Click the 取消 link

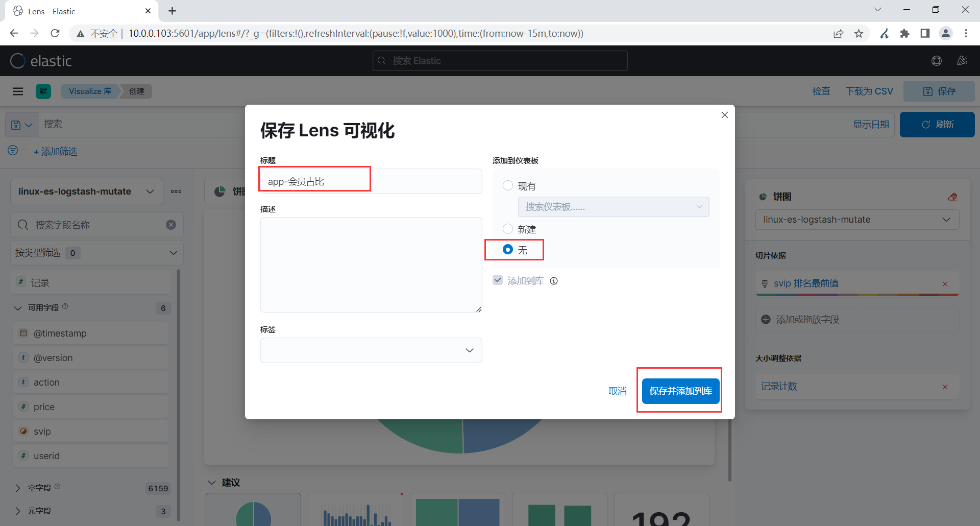(x=618, y=391)
